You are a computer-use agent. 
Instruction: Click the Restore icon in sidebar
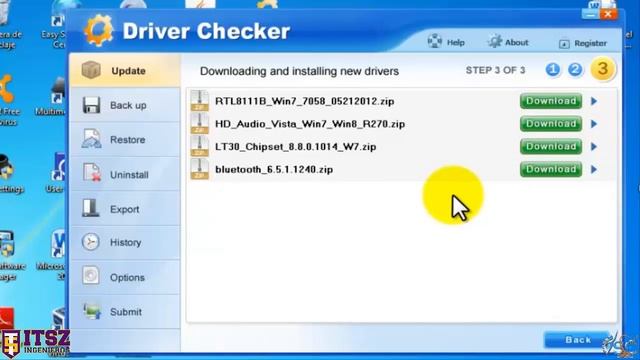pyautogui.click(x=91, y=139)
